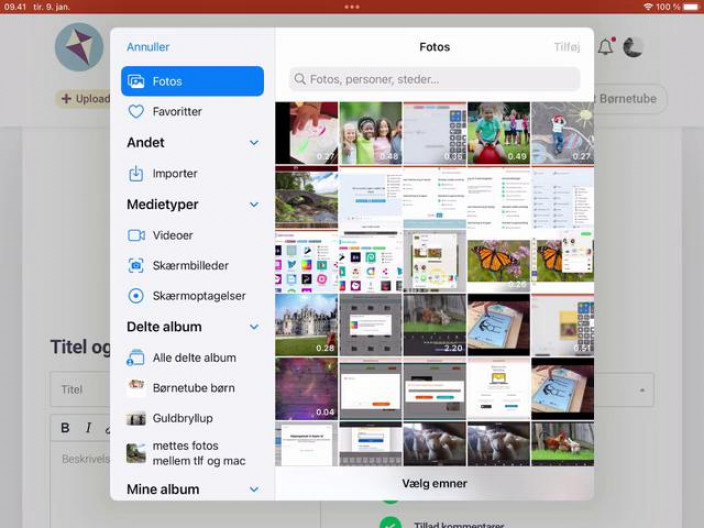704x528 pixels.
Task: Click the Importer download icon
Action: tap(136, 174)
